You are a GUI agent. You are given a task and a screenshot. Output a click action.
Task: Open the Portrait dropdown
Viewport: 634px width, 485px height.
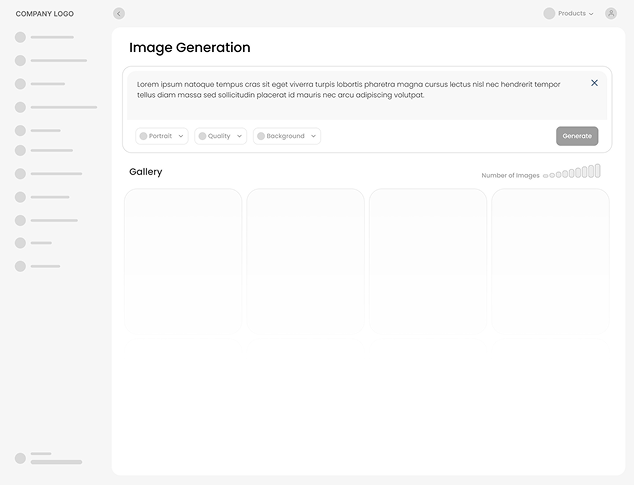tap(162, 136)
